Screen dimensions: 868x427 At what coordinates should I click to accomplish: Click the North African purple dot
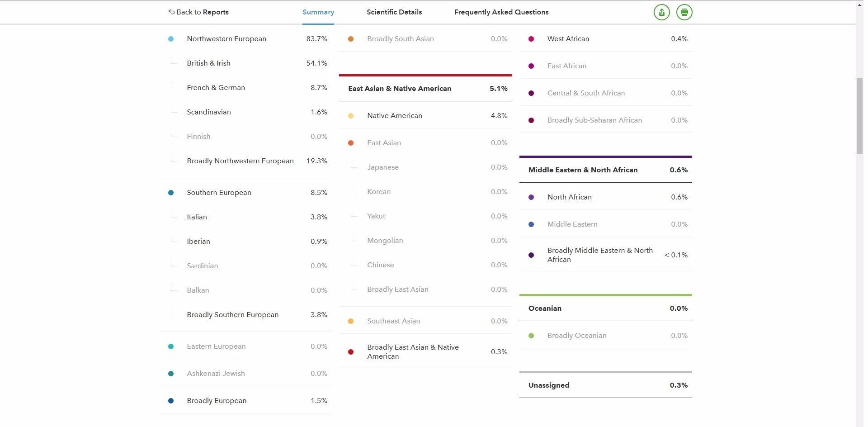(531, 197)
